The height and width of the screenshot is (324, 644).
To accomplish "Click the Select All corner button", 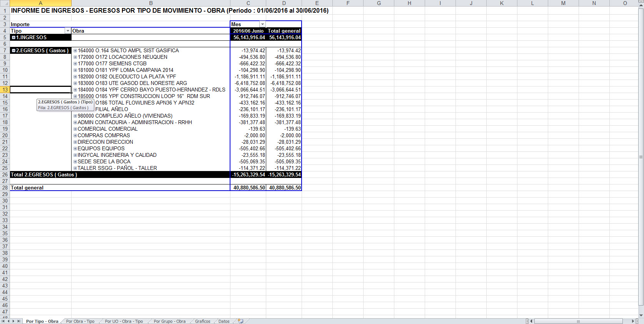I will click(5, 3).
